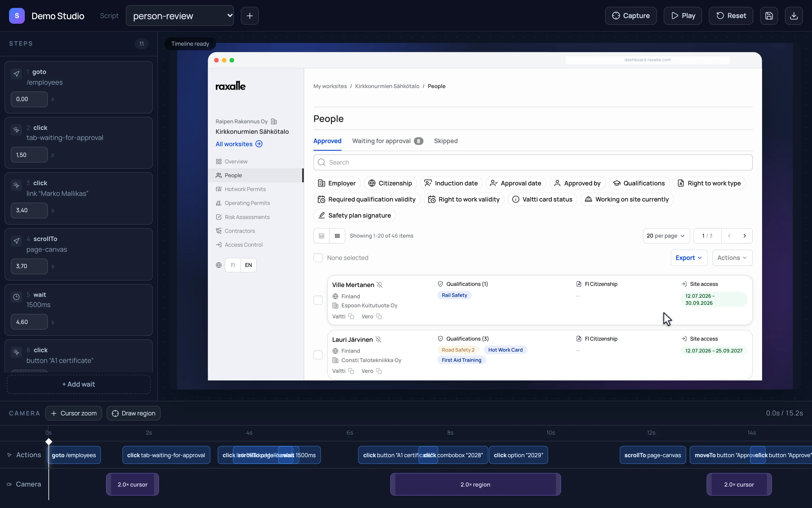The width and height of the screenshot is (812, 508).
Task: Click the download export icon
Action: click(794, 16)
